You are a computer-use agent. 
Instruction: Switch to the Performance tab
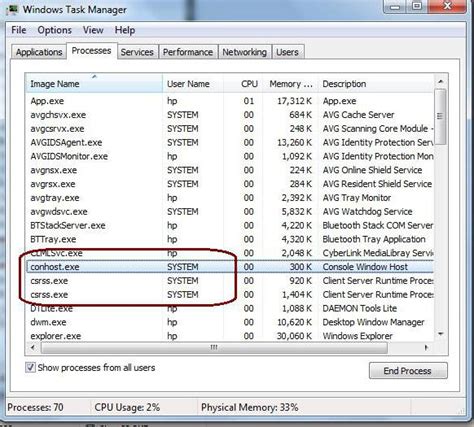tap(188, 52)
